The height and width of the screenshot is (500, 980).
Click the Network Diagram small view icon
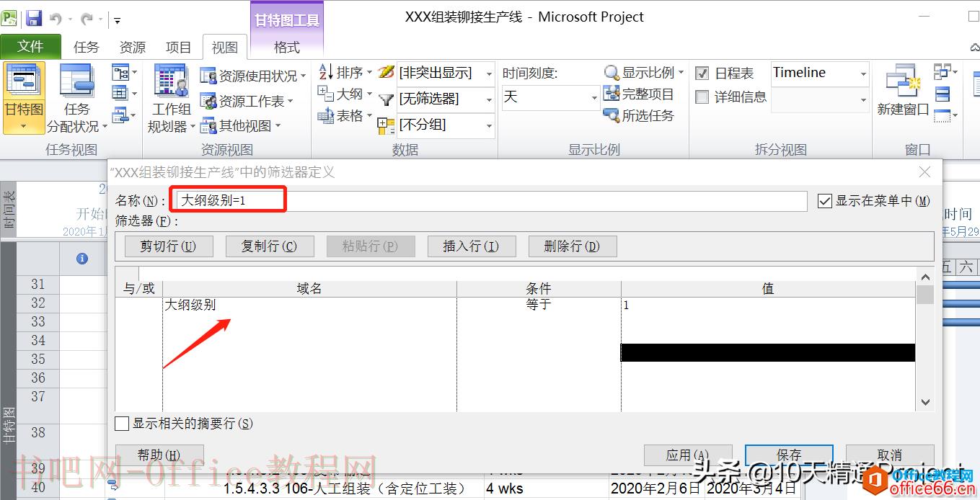click(120, 72)
